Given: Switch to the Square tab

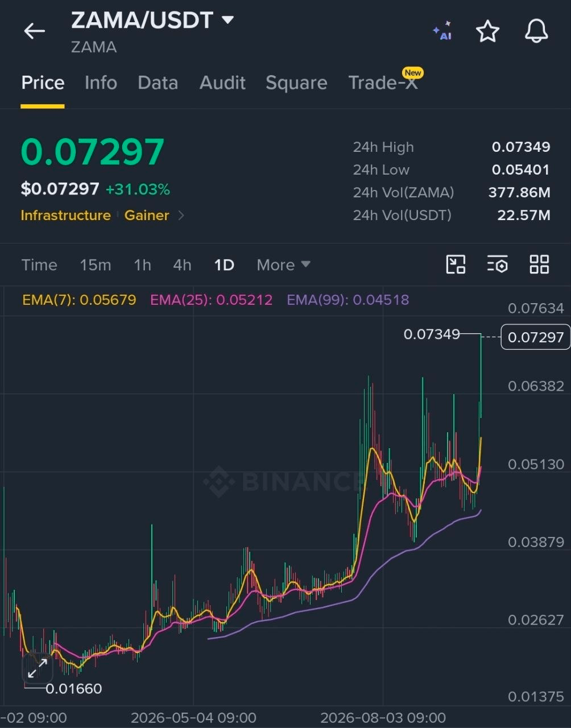Looking at the screenshot, I should click(296, 83).
